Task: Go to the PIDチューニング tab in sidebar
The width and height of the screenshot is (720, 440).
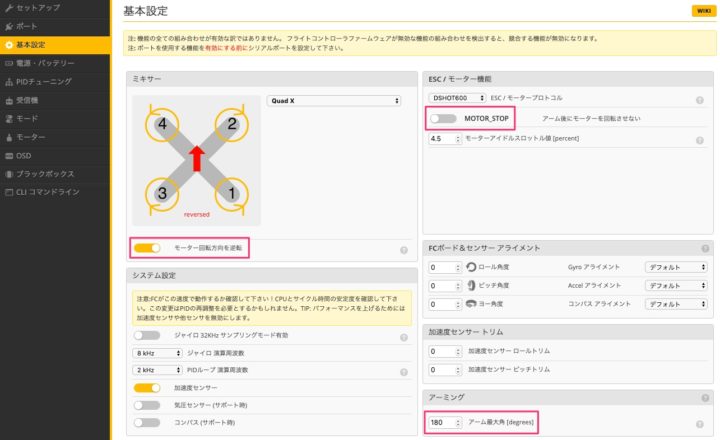Action: click(x=44, y=81)
